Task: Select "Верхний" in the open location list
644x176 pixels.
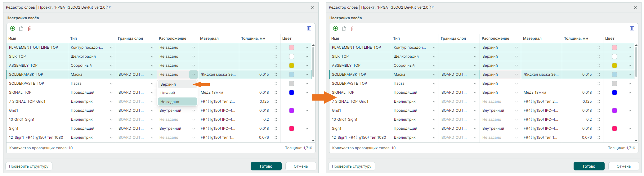Action: click(168, 84)
